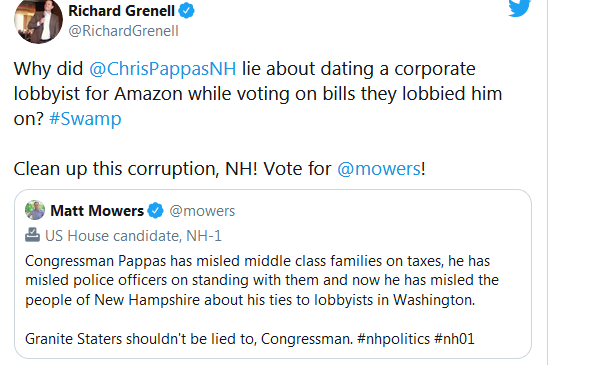Open the #nh01 hashtag
Image resolution: width=604 pixels, height=365 pixels.
tap(454, 339)
